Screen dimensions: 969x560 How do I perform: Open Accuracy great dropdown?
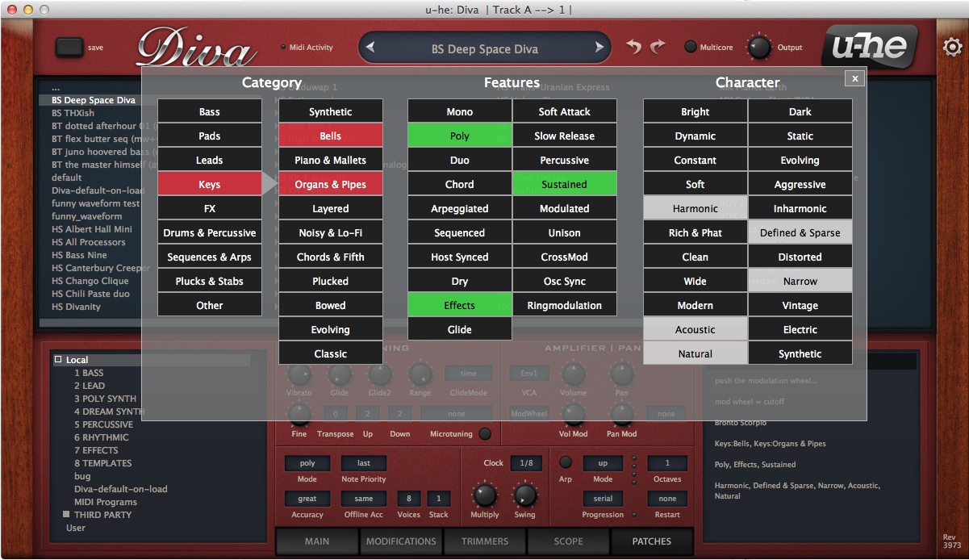click(x=307, y=499)
